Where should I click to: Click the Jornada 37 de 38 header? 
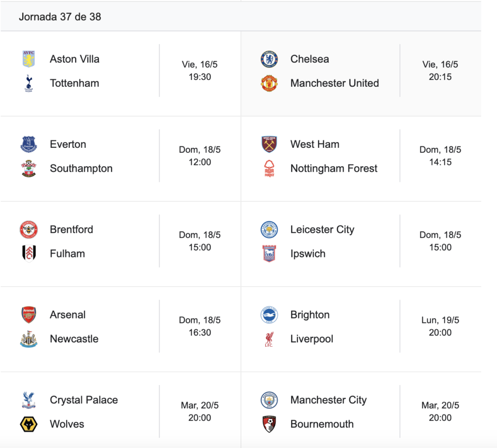point(60,16)
